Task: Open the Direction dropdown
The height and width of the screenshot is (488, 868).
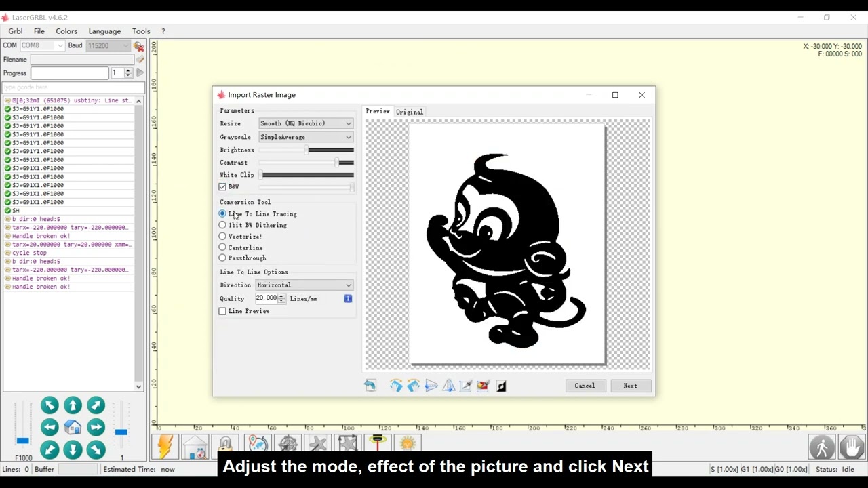Action: coord(304,285)
